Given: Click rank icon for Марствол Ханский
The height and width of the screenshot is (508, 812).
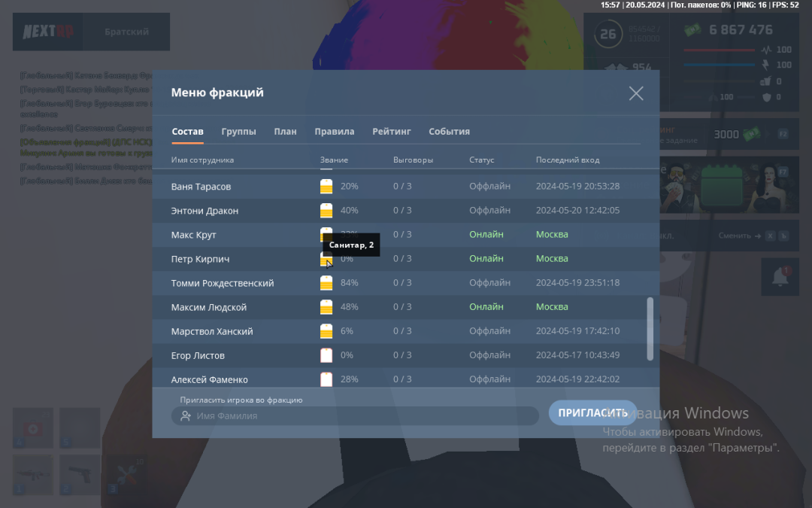Looking at the screenshot, I should (326, 331).
